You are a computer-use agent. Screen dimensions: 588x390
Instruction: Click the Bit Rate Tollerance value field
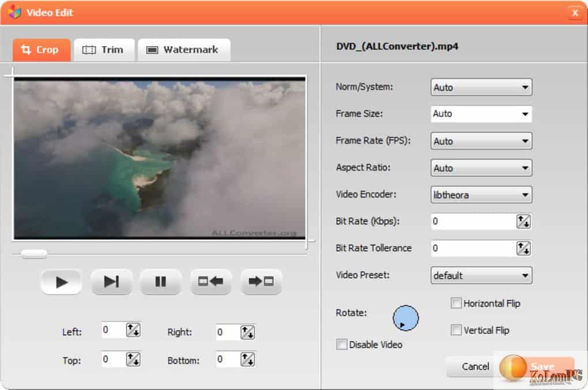473,248
